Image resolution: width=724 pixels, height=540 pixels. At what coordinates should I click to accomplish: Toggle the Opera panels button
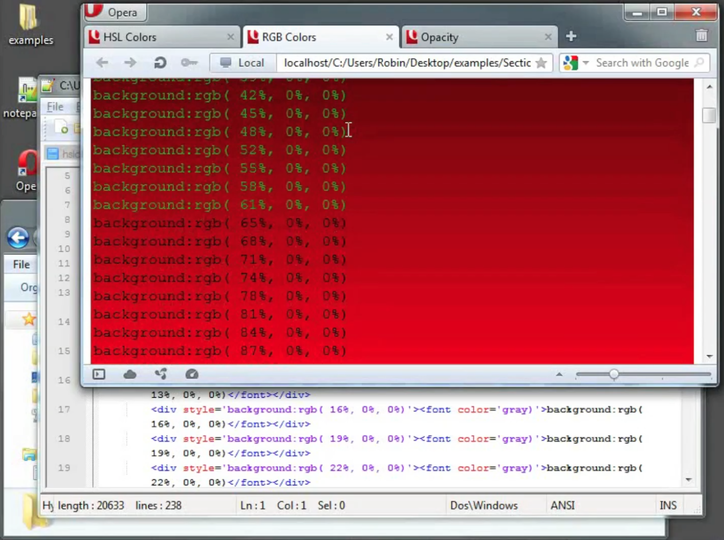(x=99, y=374)
